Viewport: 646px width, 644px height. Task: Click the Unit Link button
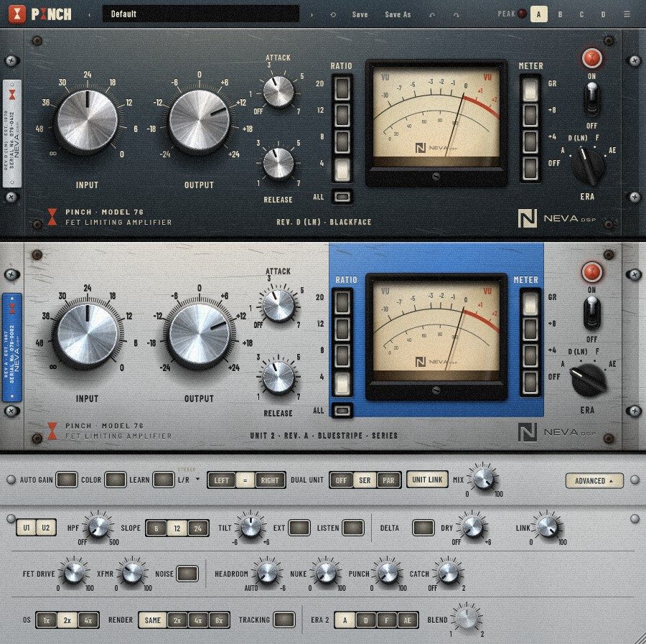click(427, 480)
